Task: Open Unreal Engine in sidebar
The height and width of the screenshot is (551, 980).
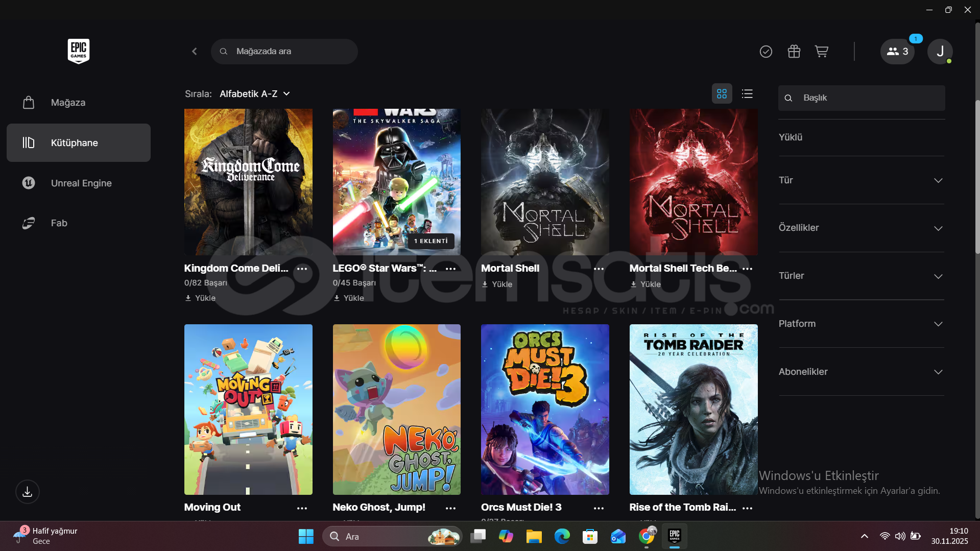Action: pos(81,183)
